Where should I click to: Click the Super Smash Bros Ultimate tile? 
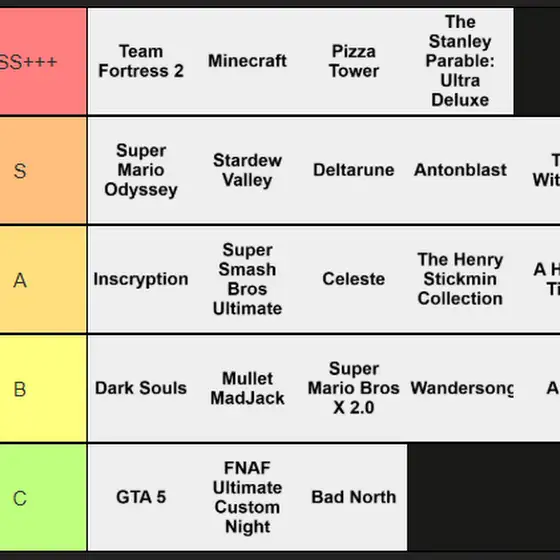tap(248, 279)
